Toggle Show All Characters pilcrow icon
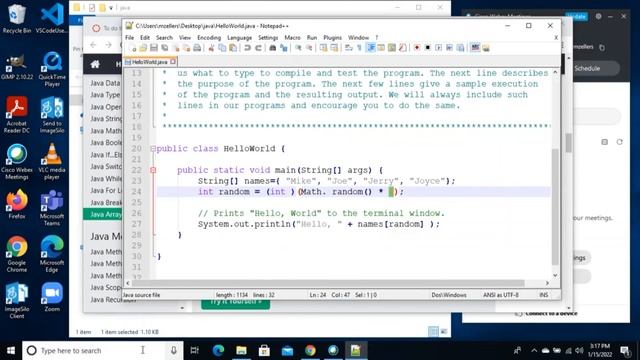 [359, 48]
